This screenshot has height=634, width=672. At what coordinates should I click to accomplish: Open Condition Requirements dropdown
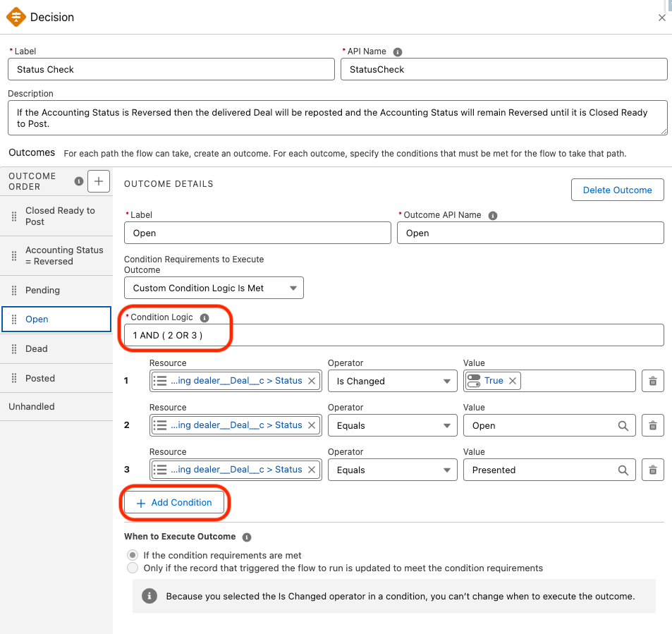214,288
